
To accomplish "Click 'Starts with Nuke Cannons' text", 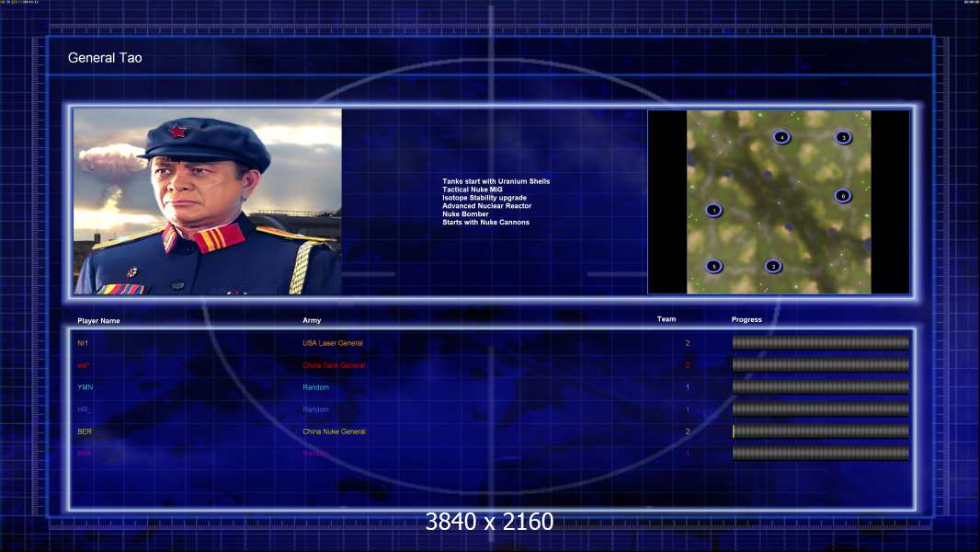I will [485, 222].
